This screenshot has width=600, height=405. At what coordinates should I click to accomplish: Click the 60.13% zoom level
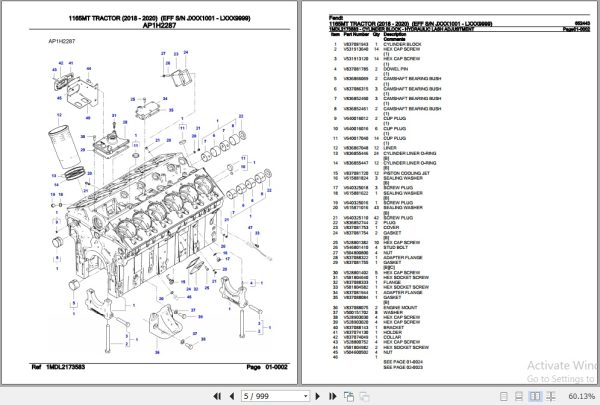click(x=581, y=396)
